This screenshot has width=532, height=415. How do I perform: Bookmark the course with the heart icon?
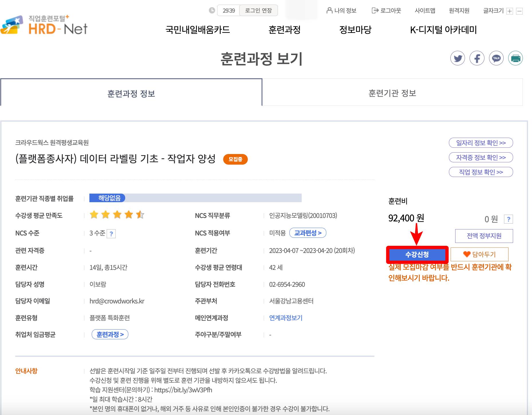[479, 254]
